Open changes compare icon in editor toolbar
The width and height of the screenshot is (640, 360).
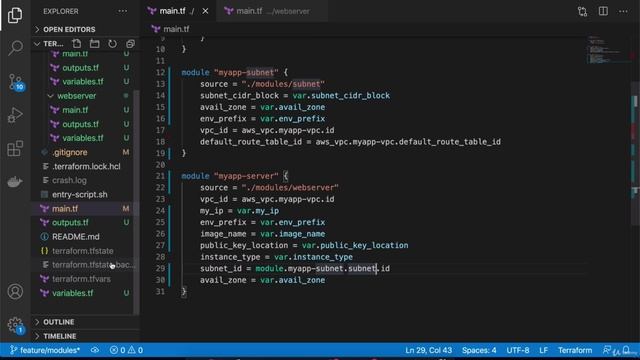pos(582,11)
